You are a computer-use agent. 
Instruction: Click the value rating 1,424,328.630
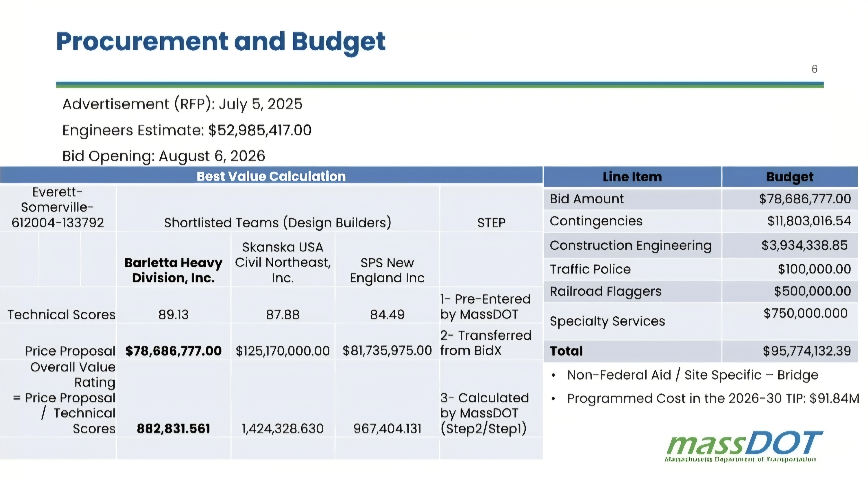tap(283, 429)
